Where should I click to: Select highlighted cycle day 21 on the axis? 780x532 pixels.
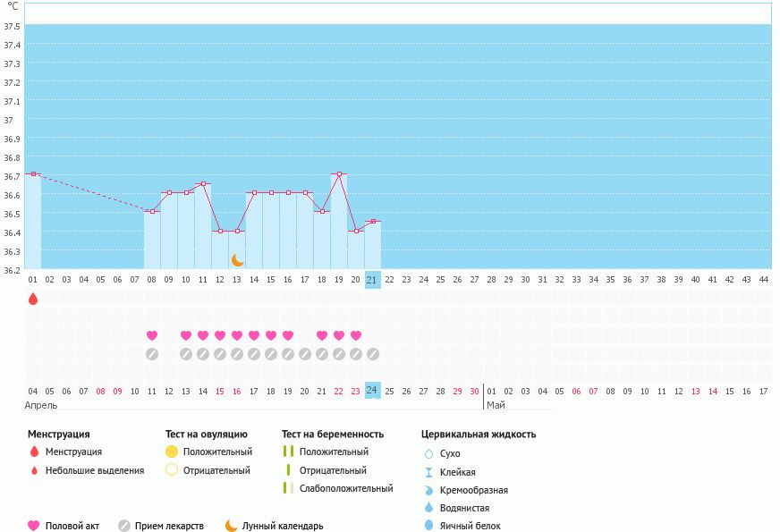[373, 279]
